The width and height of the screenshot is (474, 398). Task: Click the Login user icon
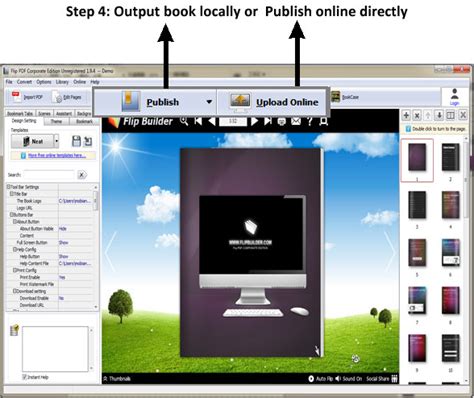pyautogui.click(x=454, y=96)
